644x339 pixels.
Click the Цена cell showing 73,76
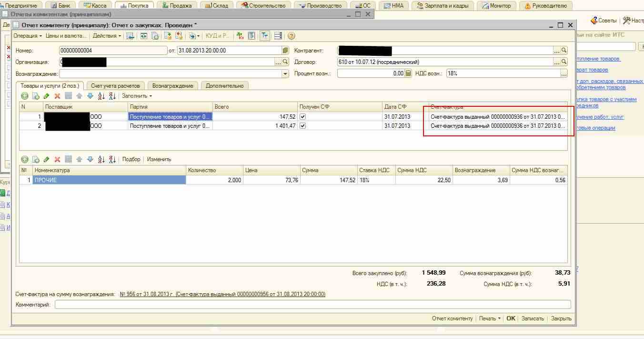(272, 180)
